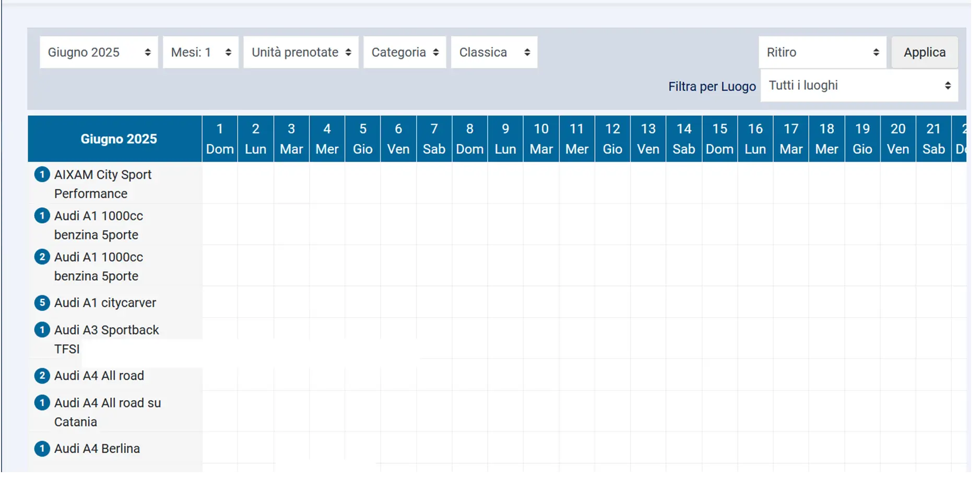Open the Classica dropdown
Screen dimensions: 980x480
493,52
